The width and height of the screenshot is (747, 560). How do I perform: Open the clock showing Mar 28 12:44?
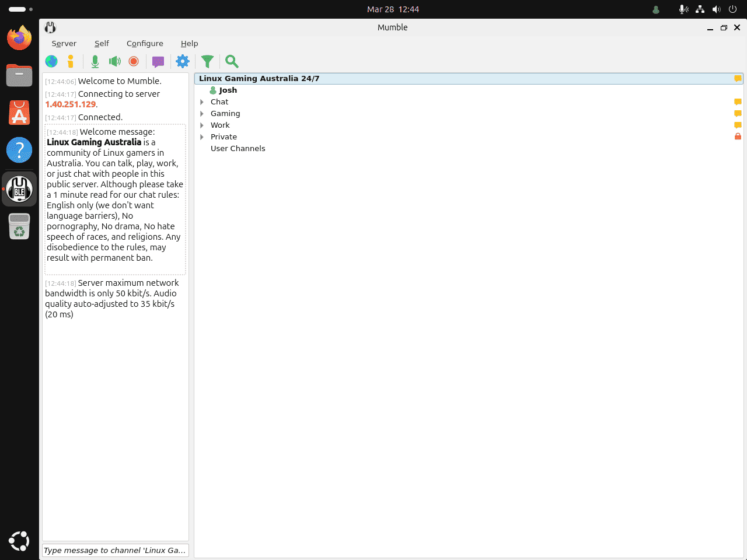[x=393, y=9]
